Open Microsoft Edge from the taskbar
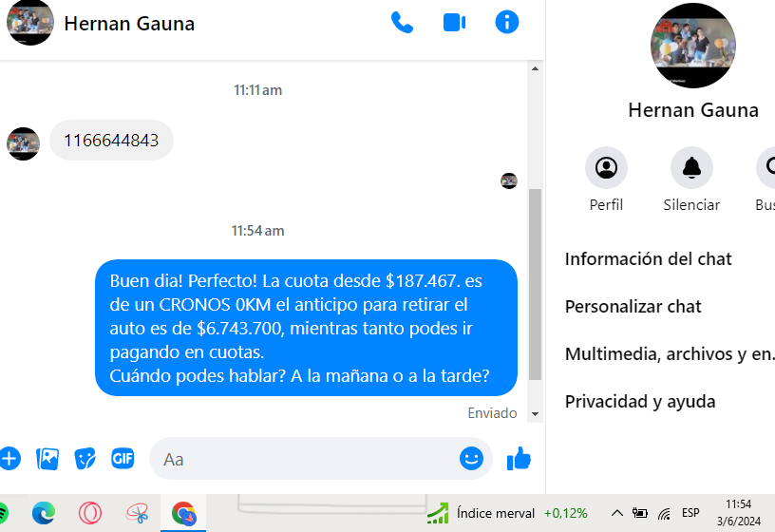775x532 pixels. (x=44, y=513)
